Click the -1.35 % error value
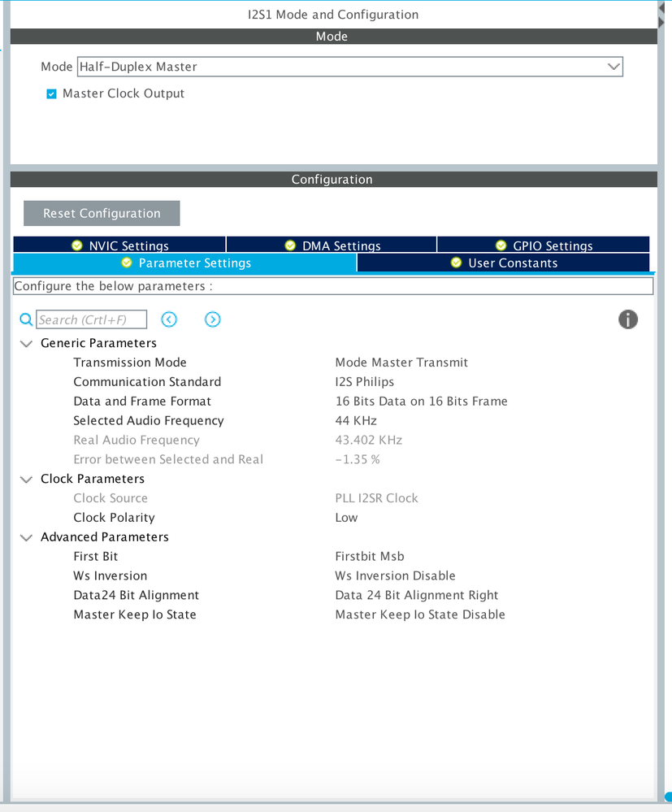The width and height of the screenshot is (672, 812). tap(358, 459)
